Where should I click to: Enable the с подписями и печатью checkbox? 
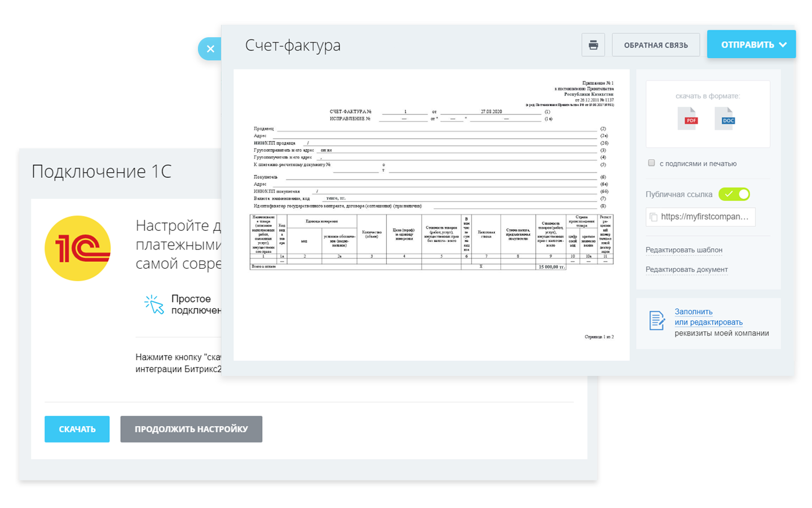coord(651,163)
